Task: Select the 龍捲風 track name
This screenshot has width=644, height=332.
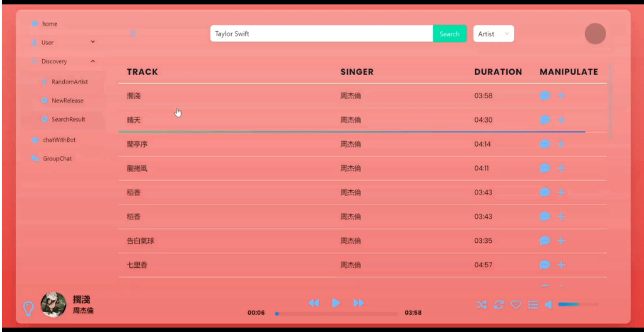Action: pyautogui.click(x=137, y=168)
